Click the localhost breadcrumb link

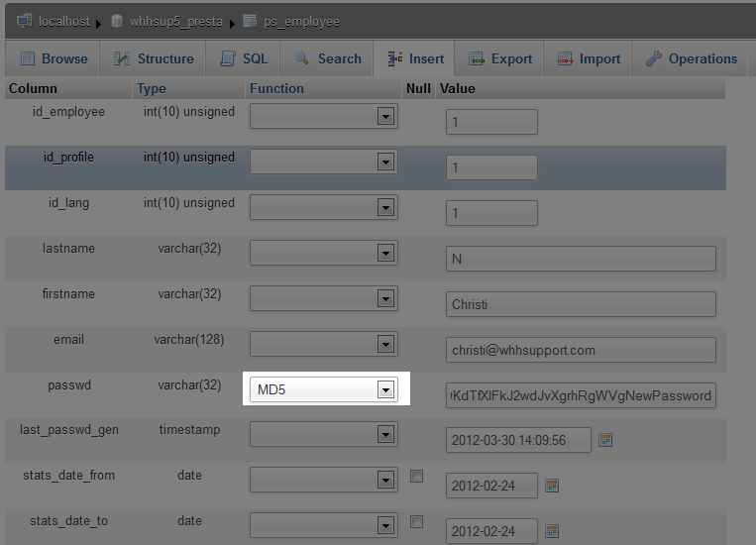click(65, 21)
